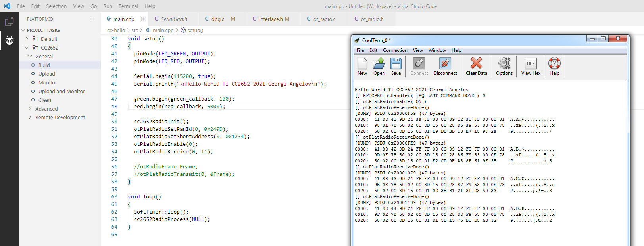Collapse the CC2652 environment node
644x246 pixels.
click(27, 48)
